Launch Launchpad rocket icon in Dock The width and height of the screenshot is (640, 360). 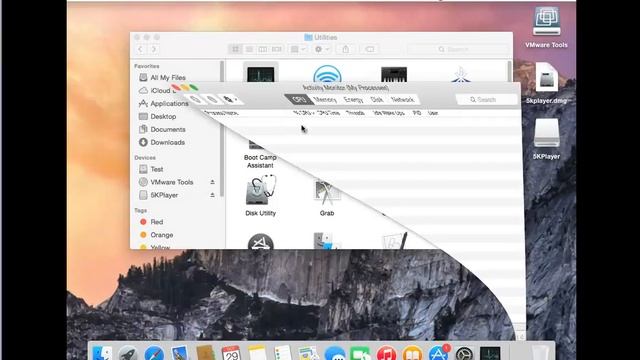click(x=128, y=353)
